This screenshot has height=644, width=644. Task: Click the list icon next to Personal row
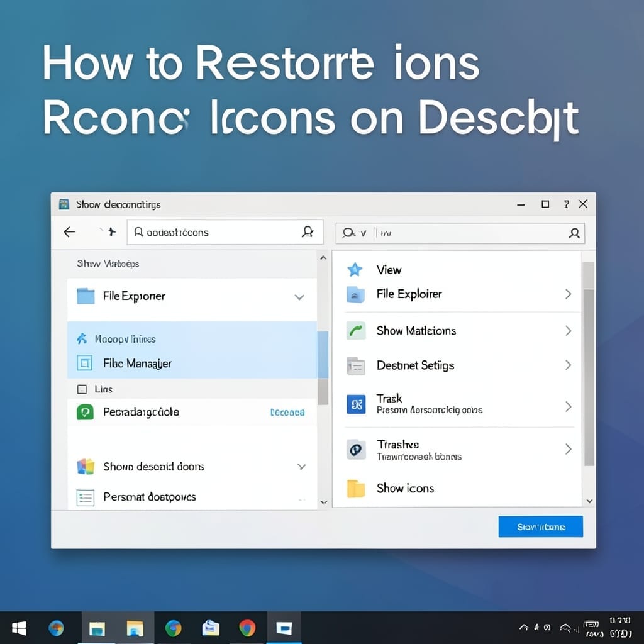pos(86,497)
